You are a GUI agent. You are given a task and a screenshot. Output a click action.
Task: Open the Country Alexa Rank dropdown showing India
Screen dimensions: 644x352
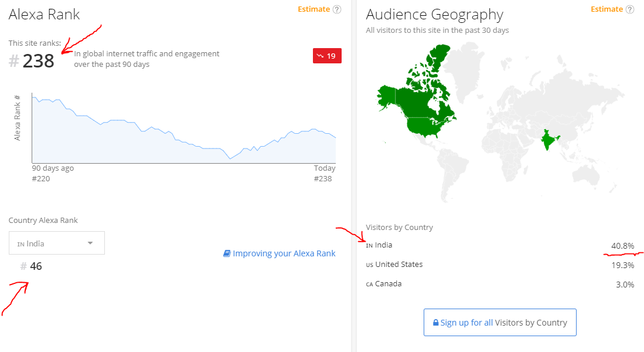(57, 243)
